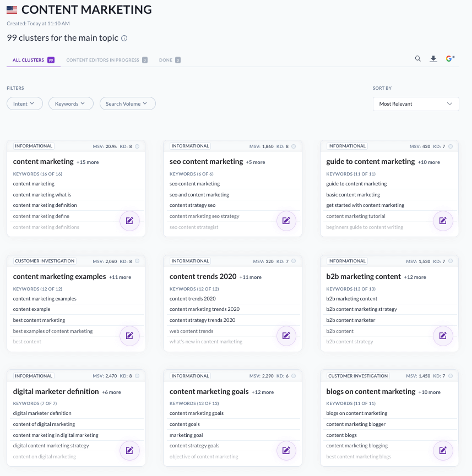Screen dimensions: 472x476
Task: Open the search icon
Action: tap(418, 58)
